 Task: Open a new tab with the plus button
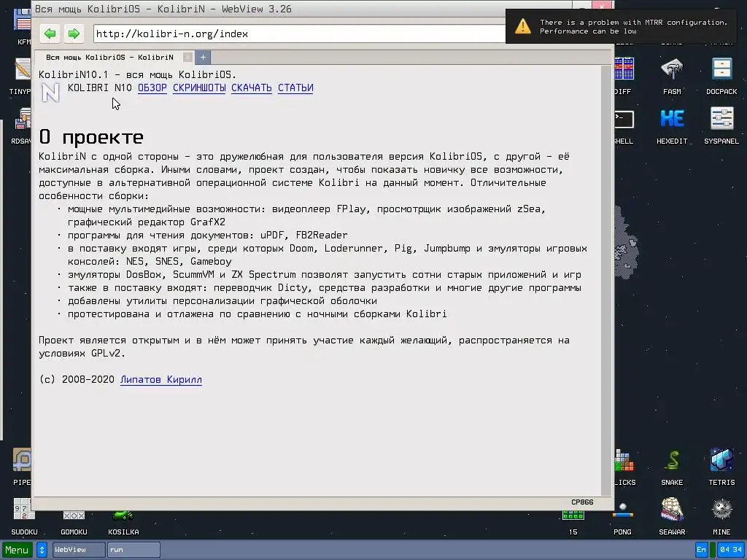[203, 57]
